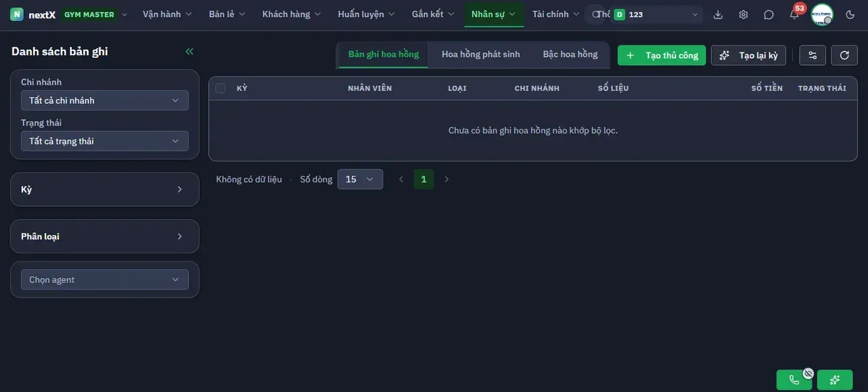Open the Vận hành menu
The width and height of the screenshot is (868, 392).
pyautogui.click(x=167, y=14)
